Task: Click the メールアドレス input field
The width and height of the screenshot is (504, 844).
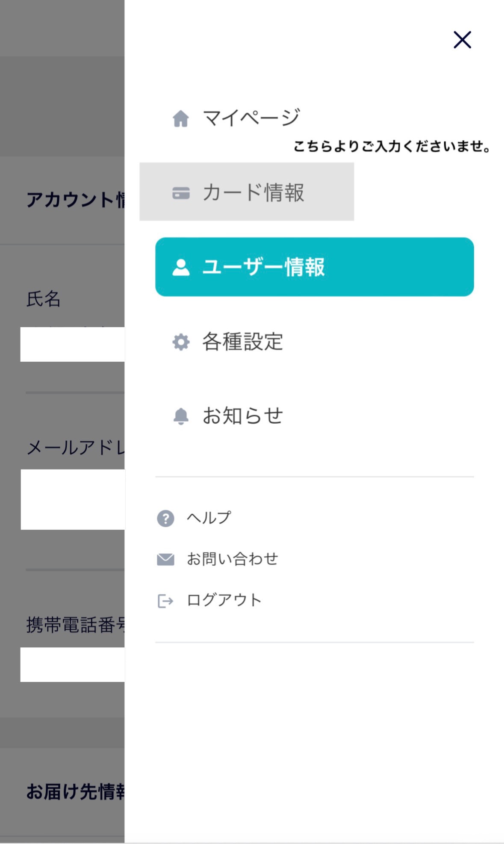Action: click(x=73, y=499)
